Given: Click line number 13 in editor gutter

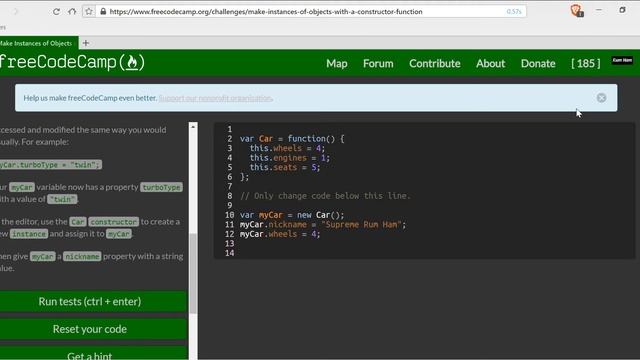Looking at the screenshot, I should 229,244.
